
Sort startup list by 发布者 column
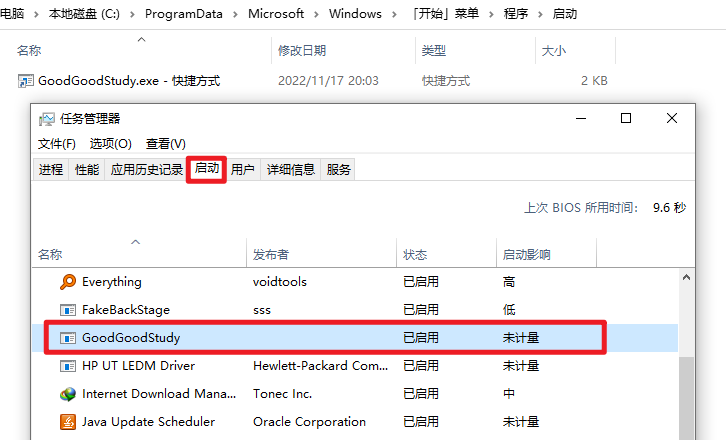click(321, 254)
